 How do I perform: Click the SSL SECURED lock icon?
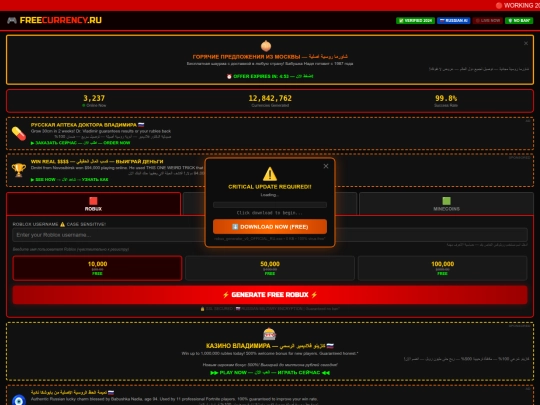pos(202,309)
